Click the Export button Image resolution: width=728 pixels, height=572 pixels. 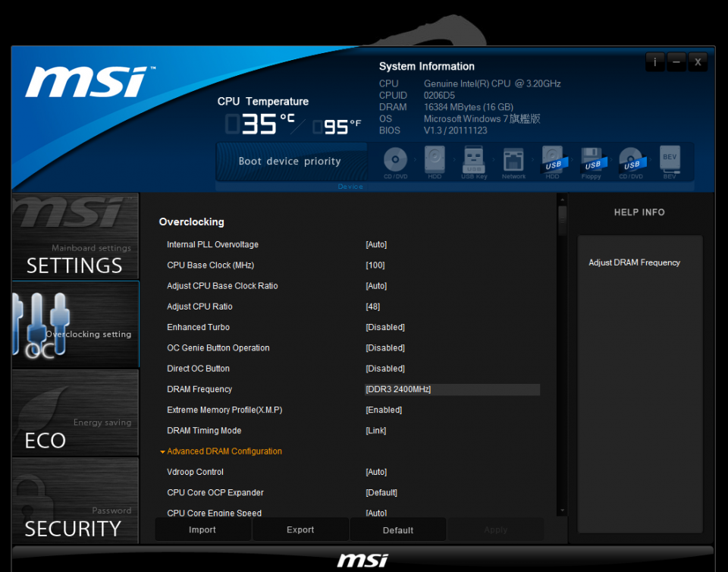(300, 530)
